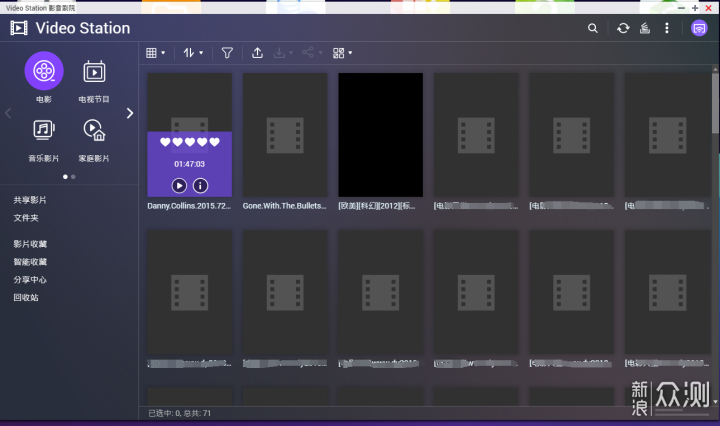The image size is (720, 426).
Task: Open 文件夹 folder view
Action: point(26,218)
